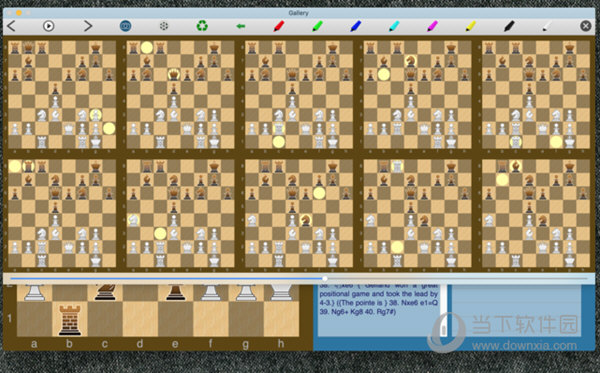The width and height of the screenshot is (600, 373).
Task: Go to the previous gallery page arrow
Action: 11,26
